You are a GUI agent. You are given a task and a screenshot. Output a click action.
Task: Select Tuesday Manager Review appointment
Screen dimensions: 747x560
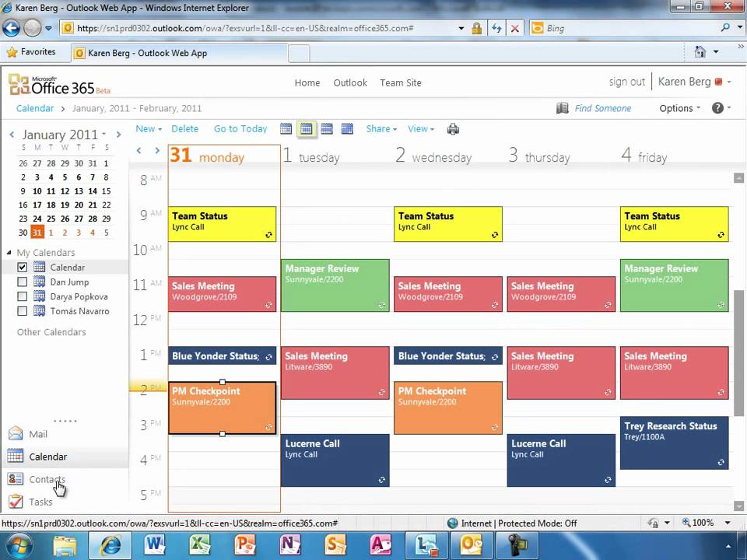[335, 285]
